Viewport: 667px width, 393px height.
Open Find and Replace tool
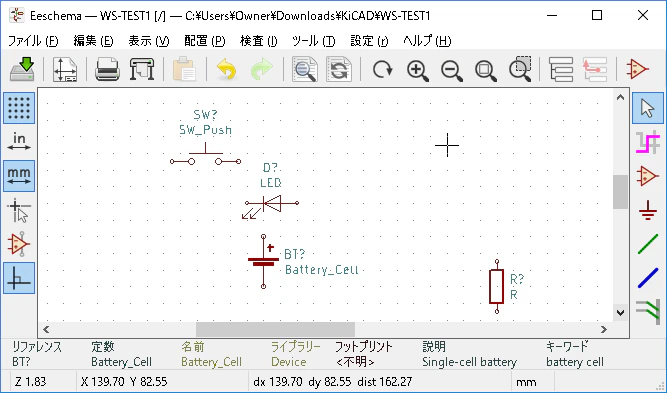click(x=339, y=69)
